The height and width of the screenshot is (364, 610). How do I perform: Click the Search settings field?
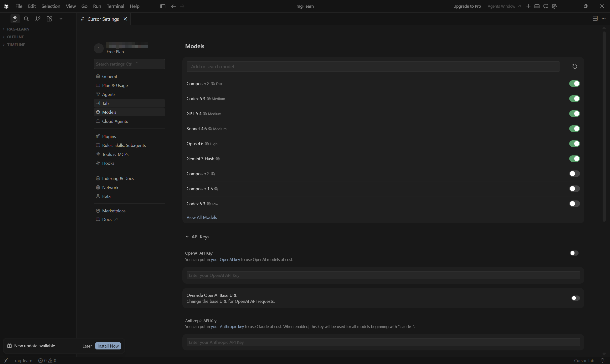[129, 64]
